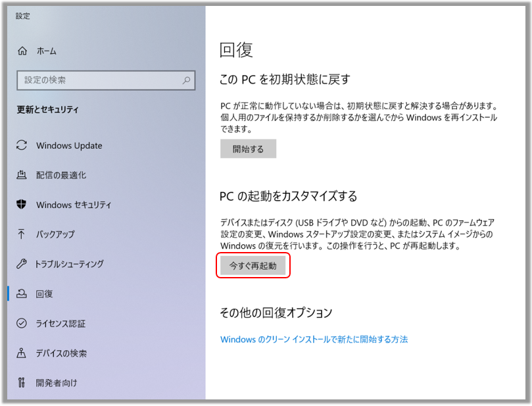Click the 更新とセキュリティ section heading
Image resolution: width=532 pixels, height=406 pixels.
click(x=48, y=110)
